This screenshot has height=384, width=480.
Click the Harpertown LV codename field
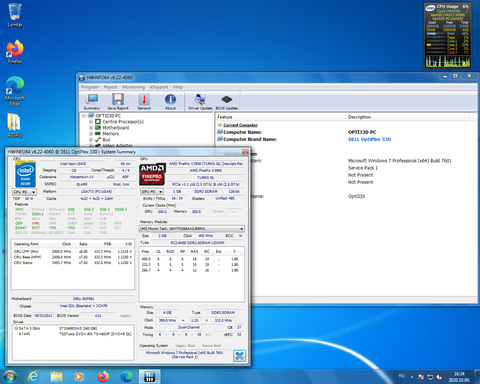point(82,177)
